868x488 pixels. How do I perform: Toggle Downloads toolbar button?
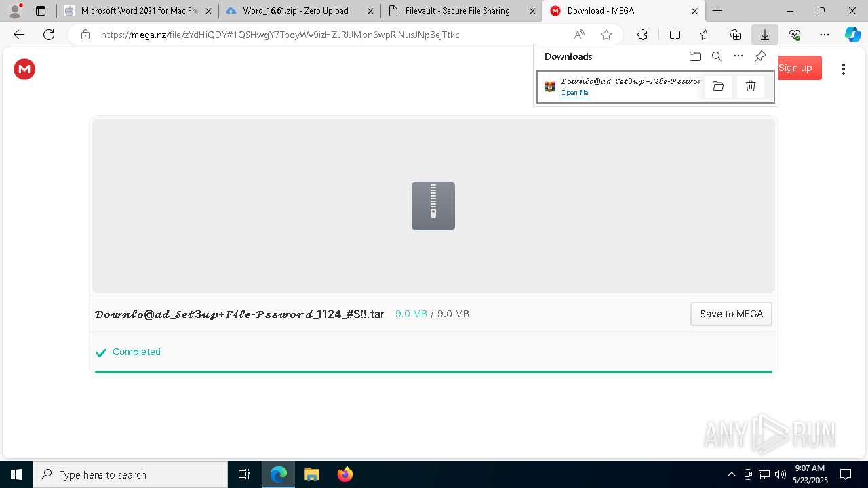[764, 35]
